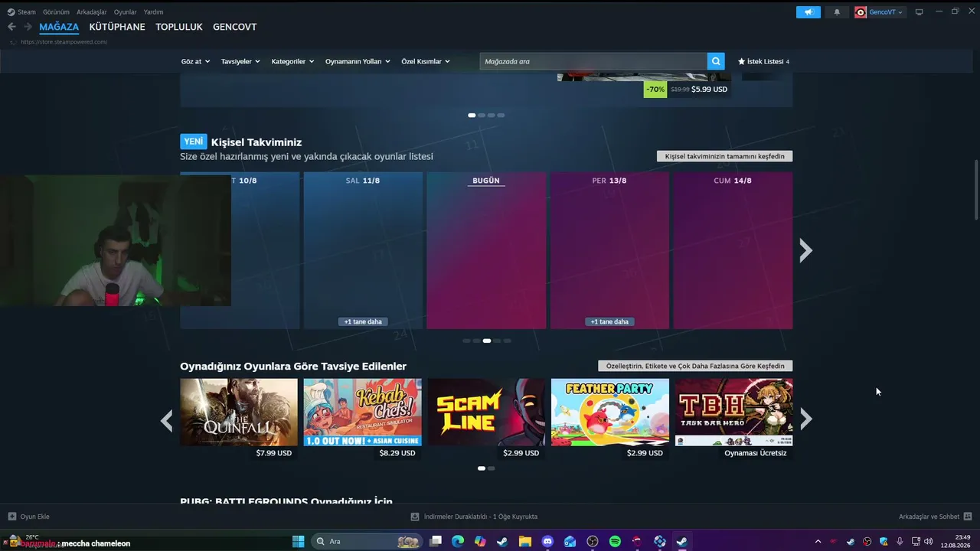Click the downloads status icon
This screenshot has width=980, height=551.
[415, 517]
